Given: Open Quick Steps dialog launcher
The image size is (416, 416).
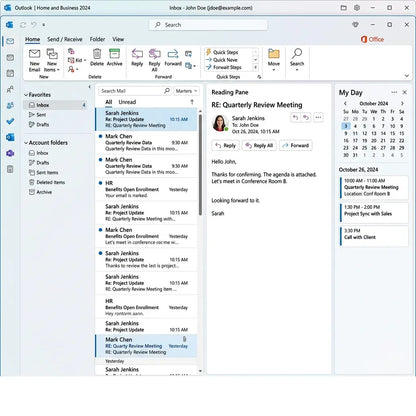Looking at the screenshot, I should tap(259, 77).
